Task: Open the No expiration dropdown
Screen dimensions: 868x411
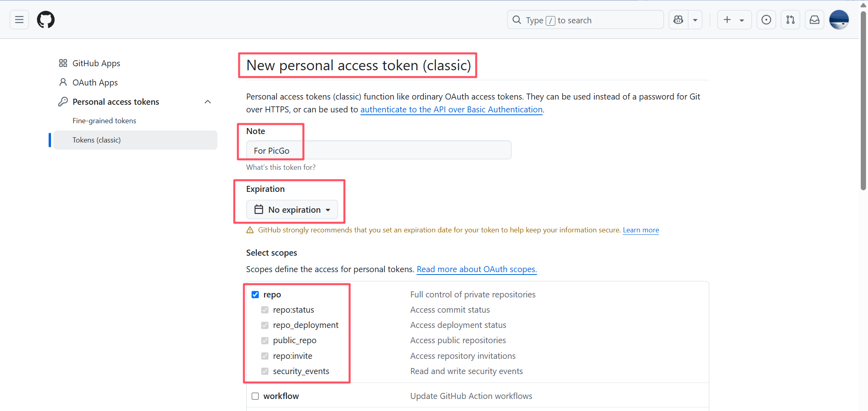Action: (292, 210)
